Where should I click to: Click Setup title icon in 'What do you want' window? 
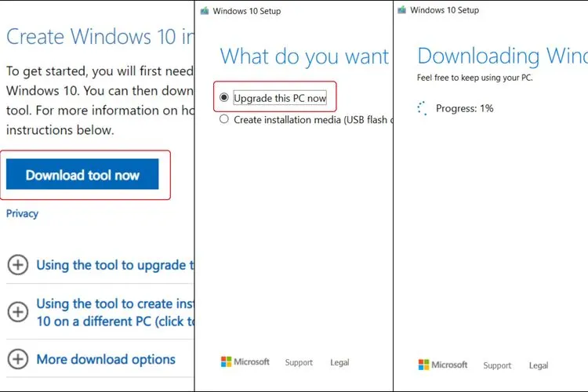pos(205,11)
